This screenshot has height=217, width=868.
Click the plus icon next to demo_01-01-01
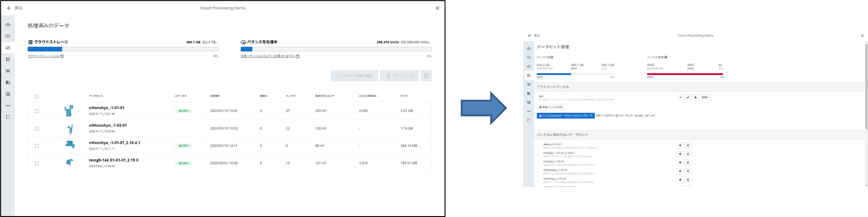click(680, 145)
